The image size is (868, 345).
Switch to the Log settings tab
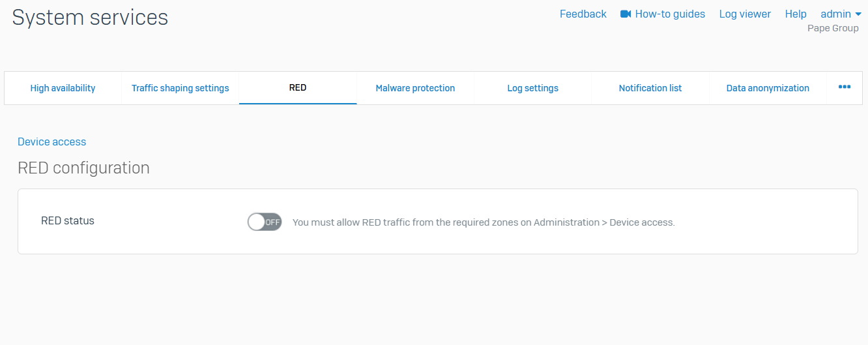[x=532, y=88]
